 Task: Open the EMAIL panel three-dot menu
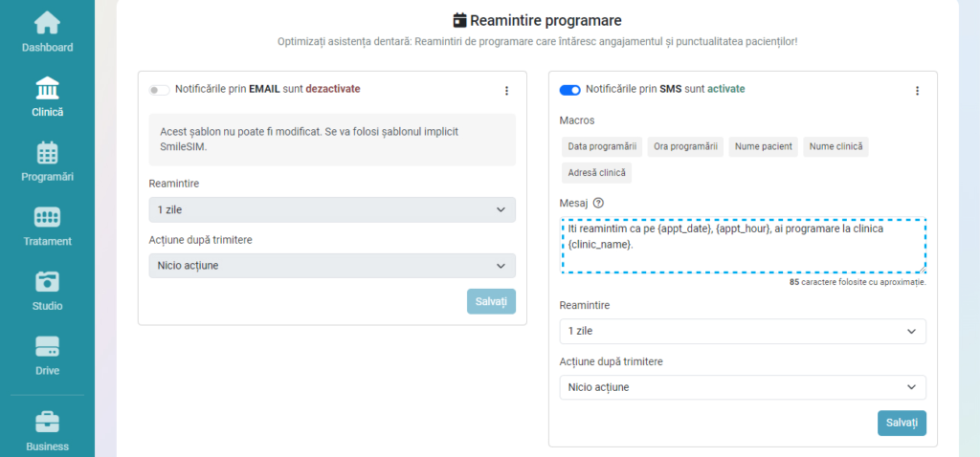point(506,91)
